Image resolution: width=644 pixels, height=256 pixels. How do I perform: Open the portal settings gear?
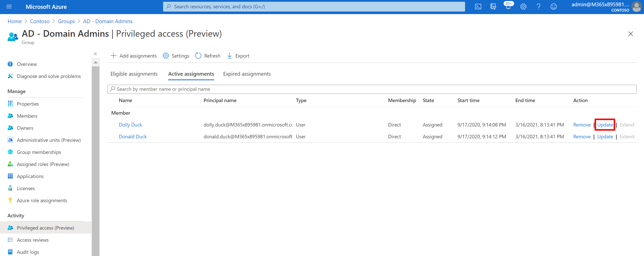coord(523,7)
